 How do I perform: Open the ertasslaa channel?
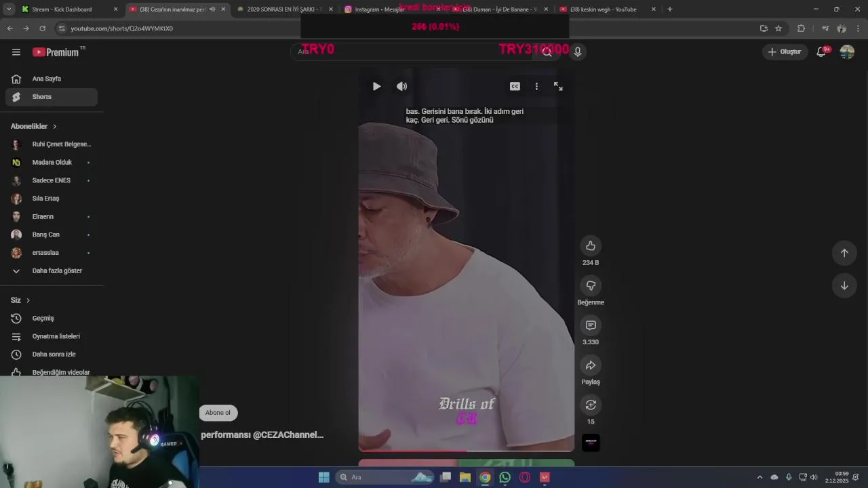(52, 253)
